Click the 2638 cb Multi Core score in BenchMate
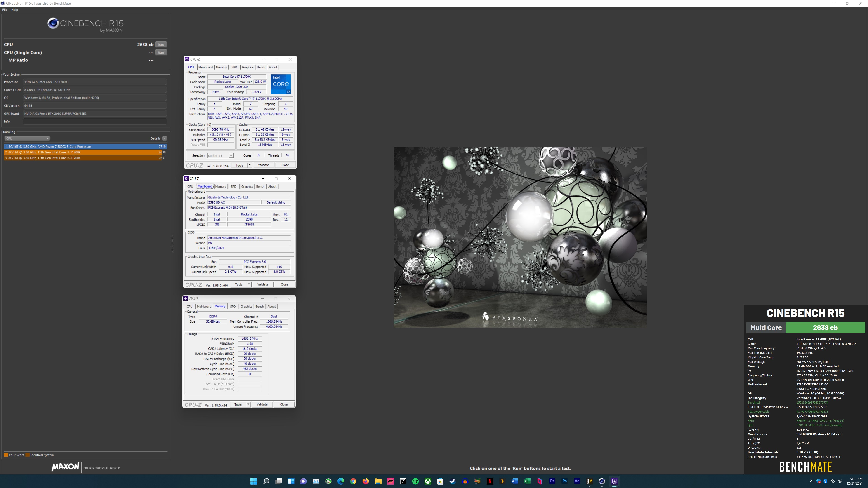The image size is (868, 488). coord(825,328)
